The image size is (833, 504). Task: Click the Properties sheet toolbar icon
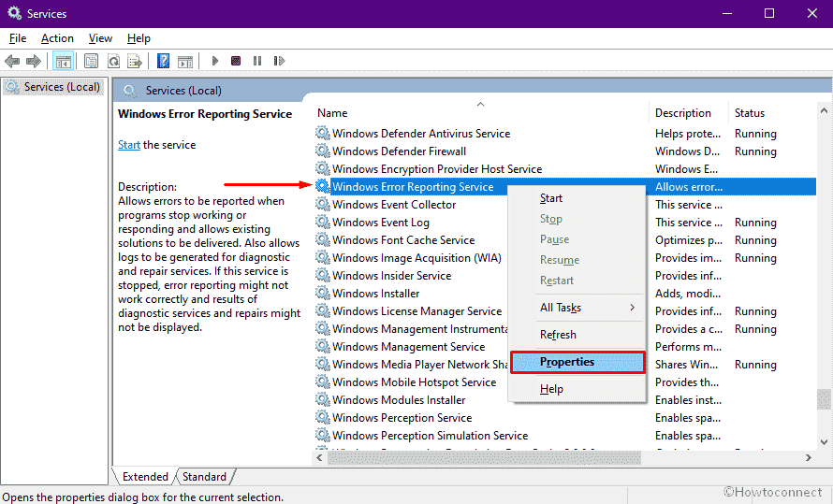tap(92, 62)
